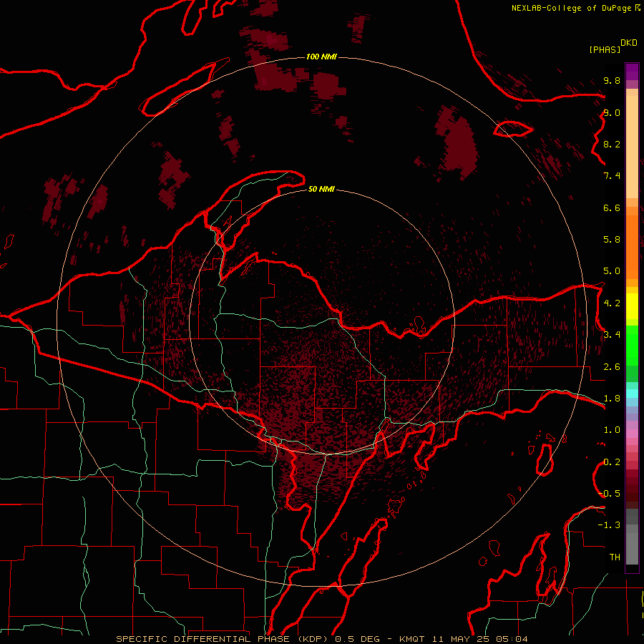
Task: Pick the purple top color bar segment
Action: coord(632,72)
